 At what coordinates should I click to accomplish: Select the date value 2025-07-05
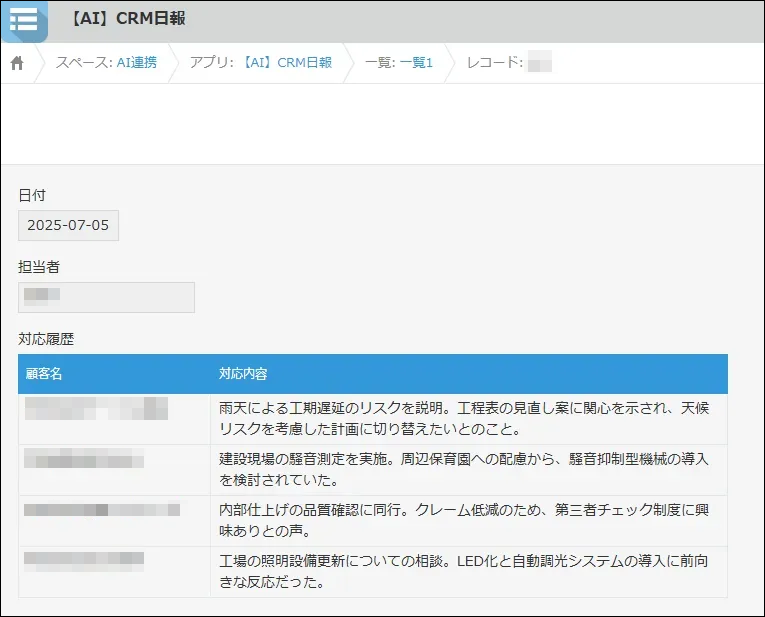(68, 225)
